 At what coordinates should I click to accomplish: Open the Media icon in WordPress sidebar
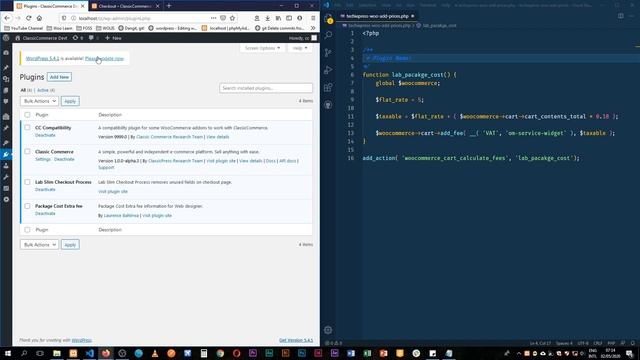(6, 79)
